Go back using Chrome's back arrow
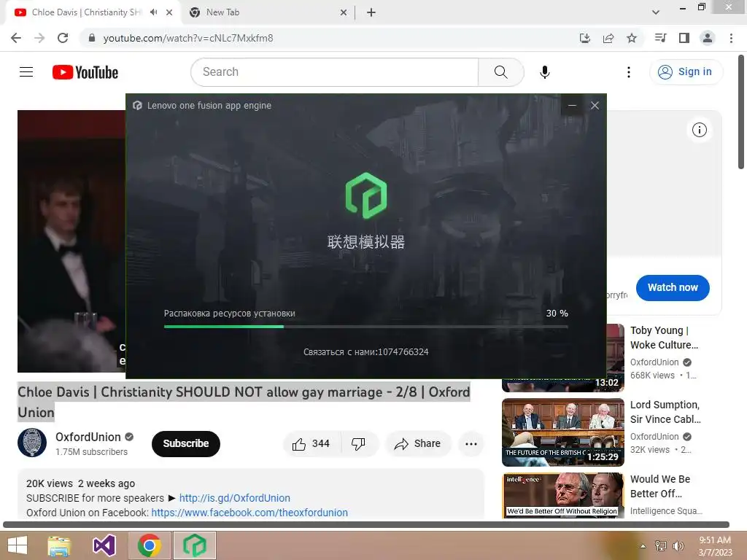This screenshot has width=747, height=560. click(16, 38)
